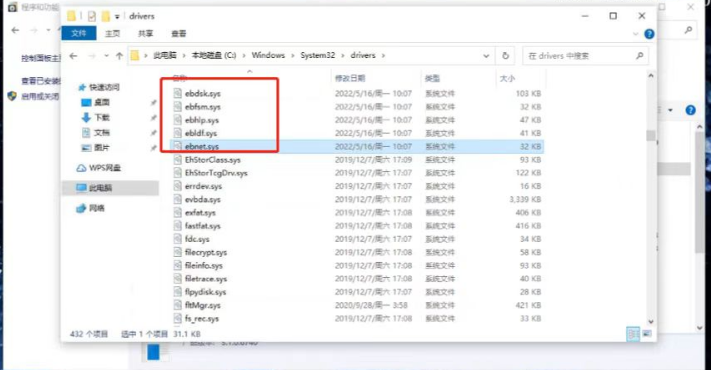The height and width of the screenshot is (370, 711).
Task: Click the properties icon in the title bar
Action: [x=92, y=16]
